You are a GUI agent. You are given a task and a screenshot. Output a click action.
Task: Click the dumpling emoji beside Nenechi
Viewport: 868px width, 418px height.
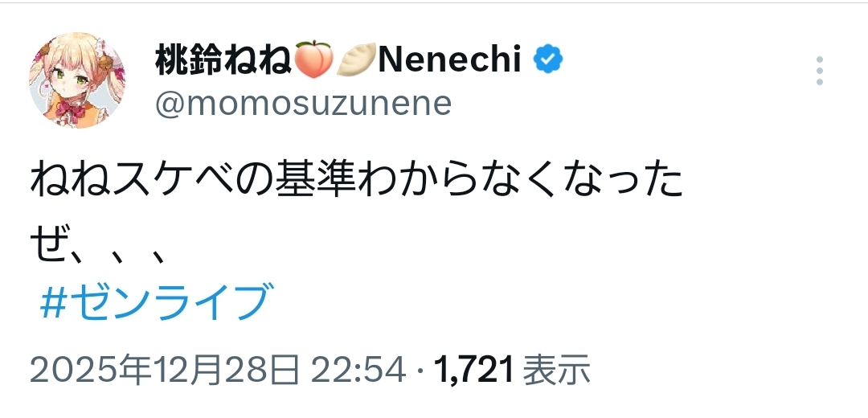click(354, 60)
